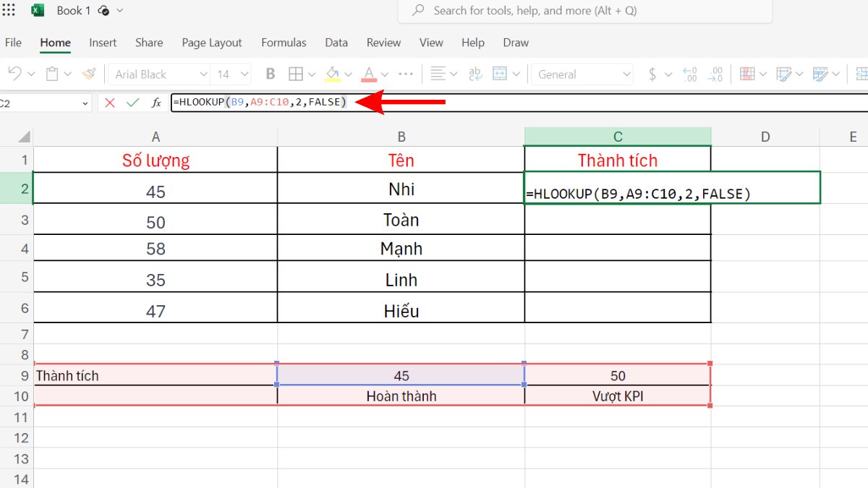Open the Font name dropdown

pos(156,73)
